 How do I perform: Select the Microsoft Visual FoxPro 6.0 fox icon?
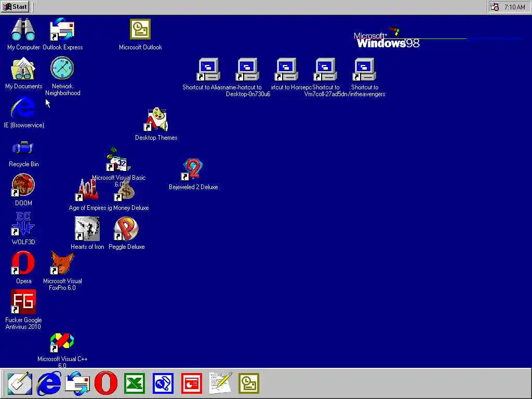(62, 263)
